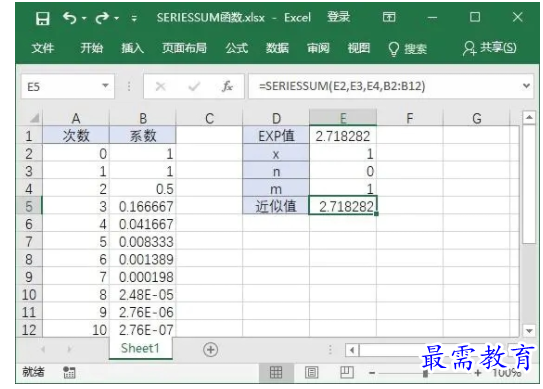543x389 pixels.
Task: Select cell B8 with value 0.001389
Action: [143, 259]
